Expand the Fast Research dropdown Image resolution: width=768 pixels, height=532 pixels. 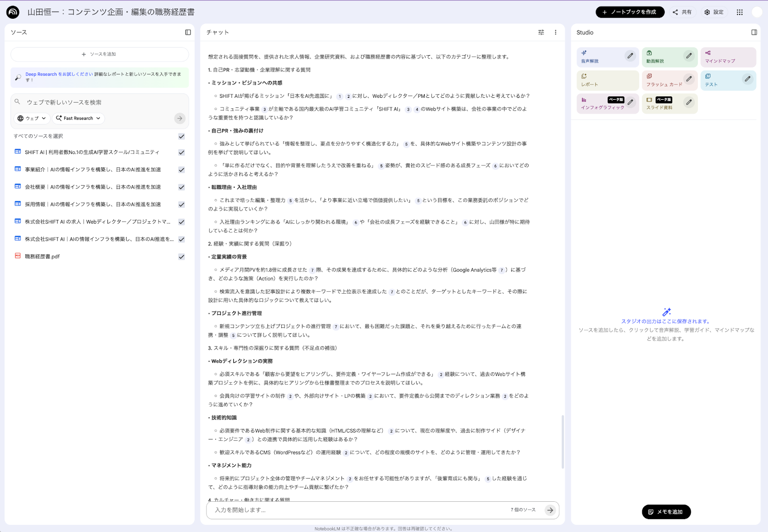pos(78,118)
